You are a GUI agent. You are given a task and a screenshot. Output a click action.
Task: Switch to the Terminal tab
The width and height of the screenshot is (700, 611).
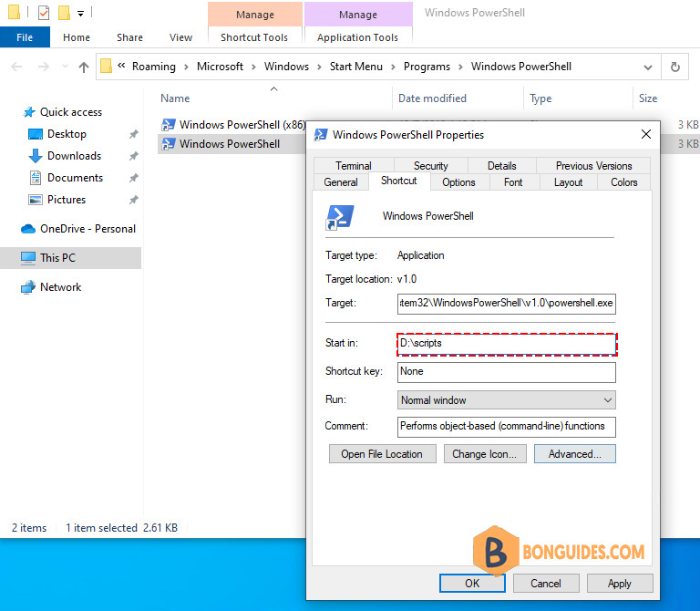click(x=354, y=166)
